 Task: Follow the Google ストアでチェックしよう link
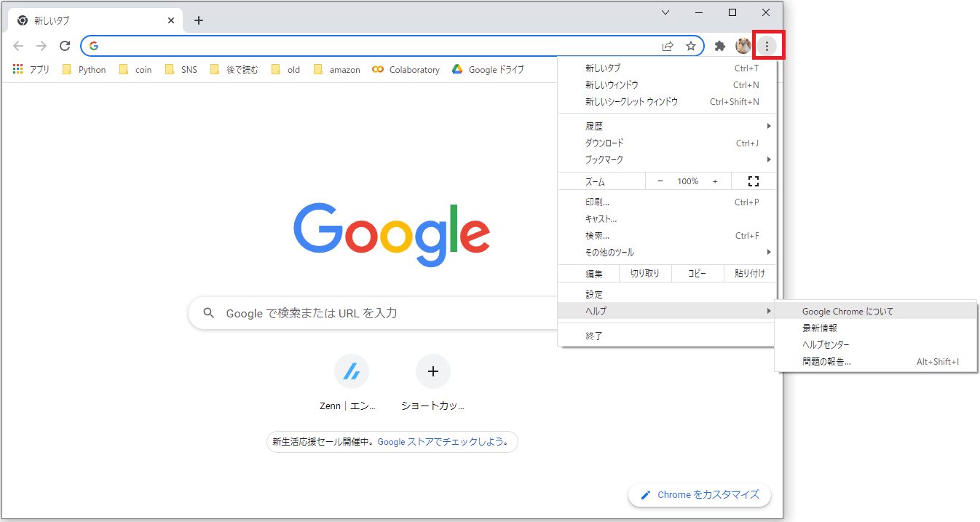point(441,442)
